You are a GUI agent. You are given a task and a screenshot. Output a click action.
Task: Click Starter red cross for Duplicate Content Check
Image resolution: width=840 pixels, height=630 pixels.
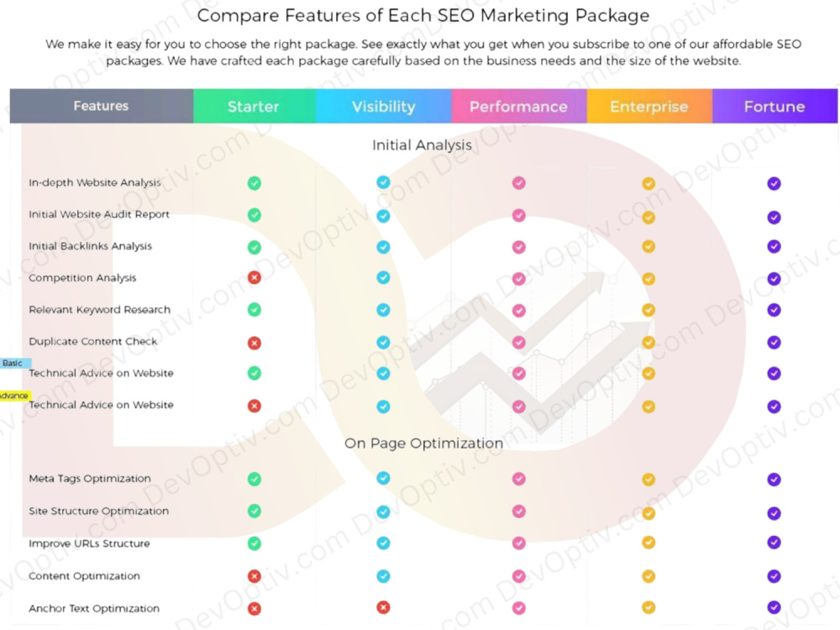255,343
